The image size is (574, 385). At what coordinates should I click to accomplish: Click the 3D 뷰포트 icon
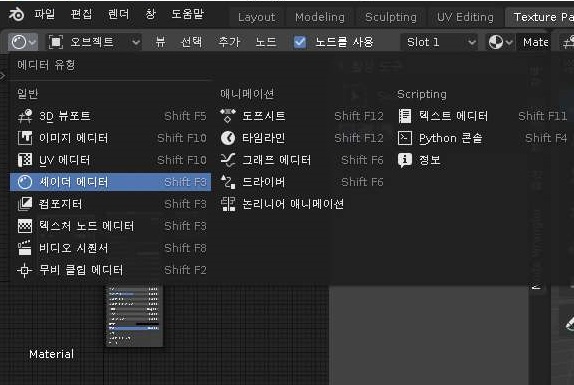(25, 116)
